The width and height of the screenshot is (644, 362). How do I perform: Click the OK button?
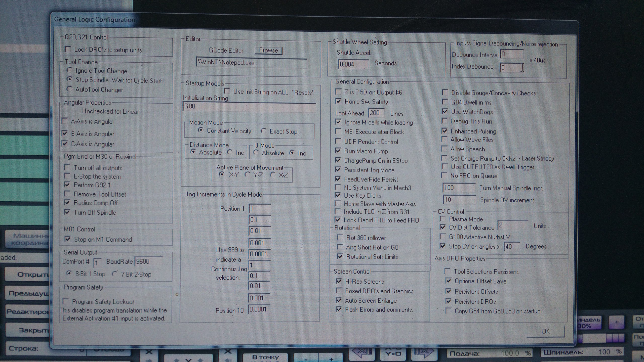(545, 331)
